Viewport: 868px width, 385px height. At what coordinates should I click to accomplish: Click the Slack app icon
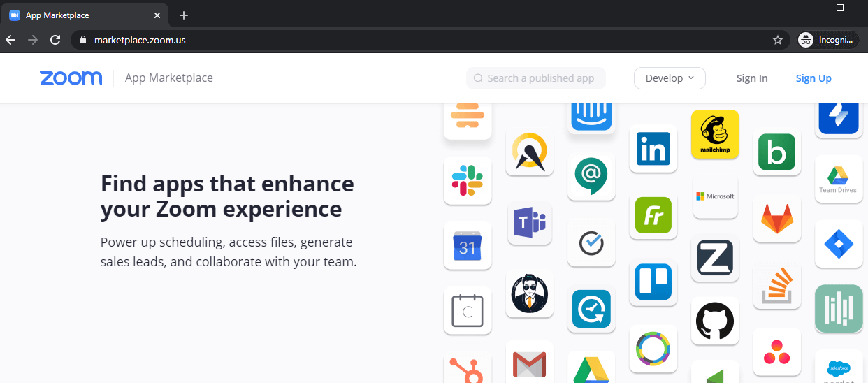point(468,180)
